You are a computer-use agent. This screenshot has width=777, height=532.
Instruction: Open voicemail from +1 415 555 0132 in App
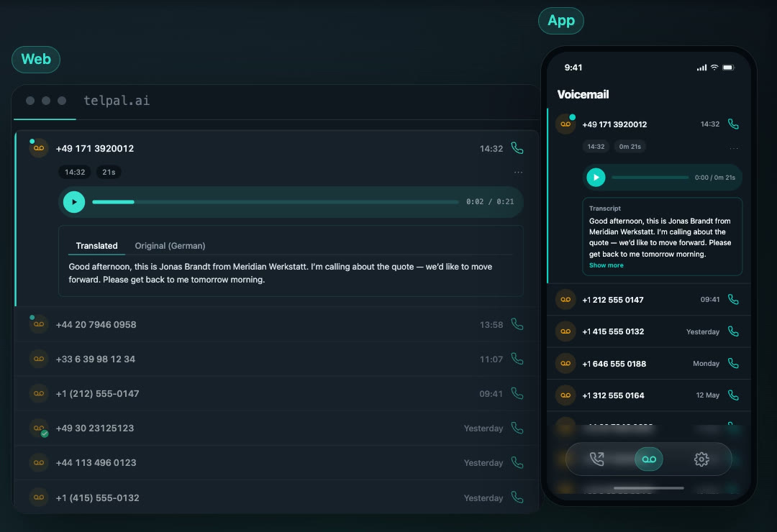tap(649, 331)
